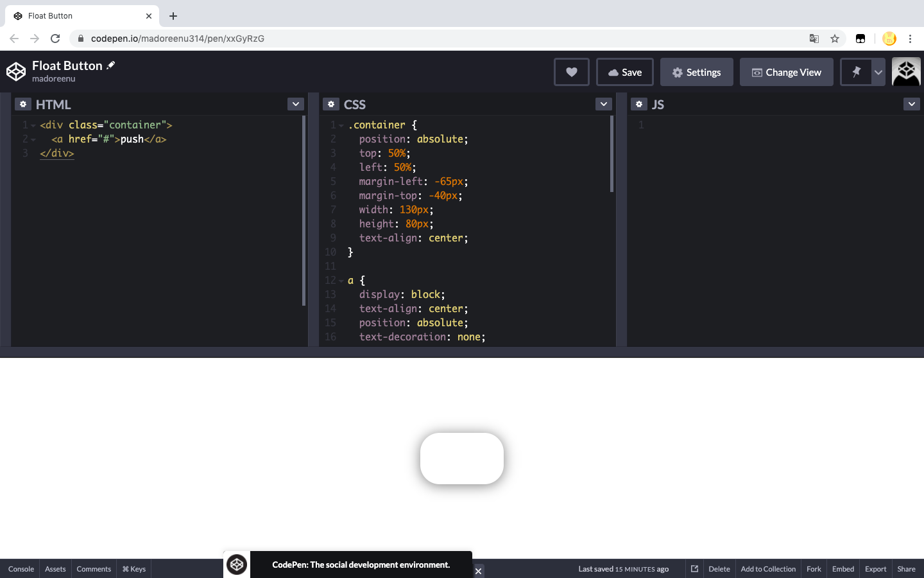
Task: Click the white push button in preview
Action: coord(462,459)
